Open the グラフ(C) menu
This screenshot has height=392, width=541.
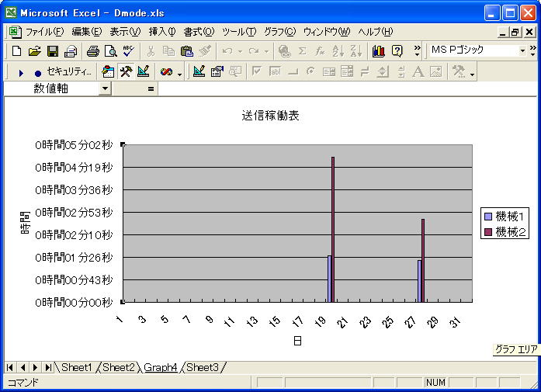pyautogui.click(x=280, y=32)
